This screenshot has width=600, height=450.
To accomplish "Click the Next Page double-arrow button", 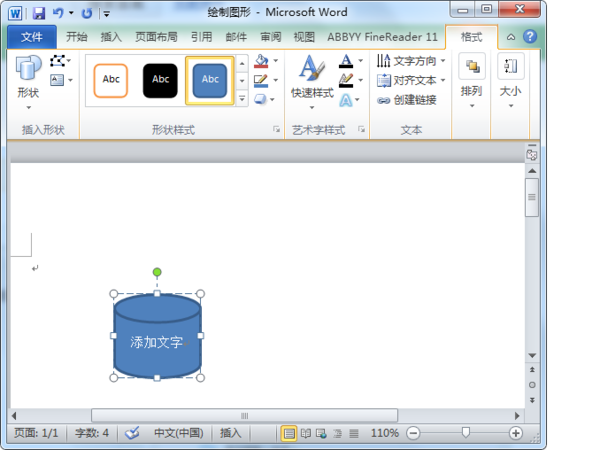I will (x=532, y=400).
